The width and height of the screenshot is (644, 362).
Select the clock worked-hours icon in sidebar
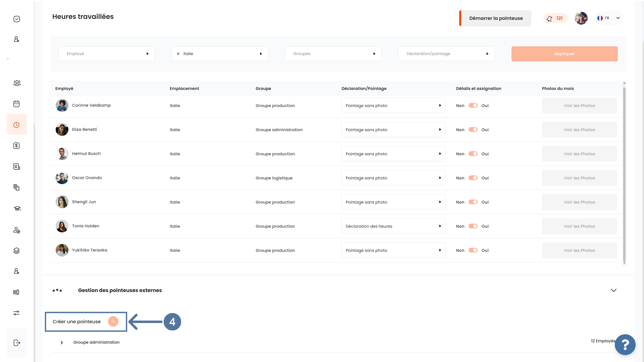coord(17,125)
